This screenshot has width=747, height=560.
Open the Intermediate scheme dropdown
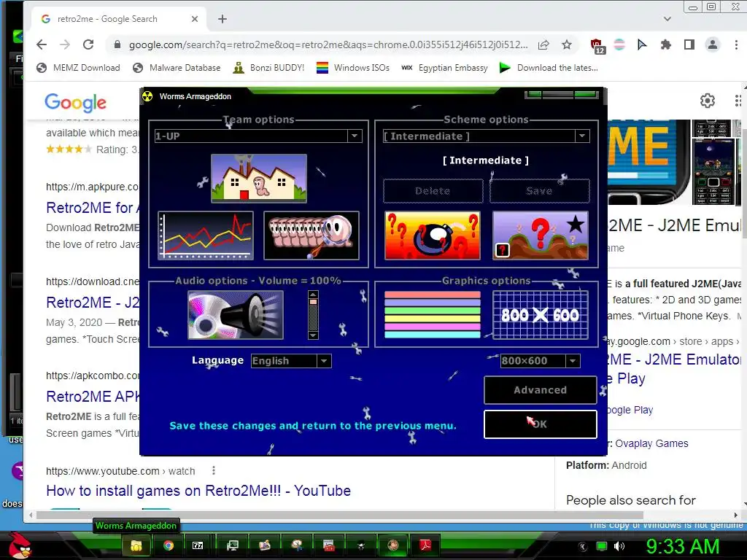(582, 136)
